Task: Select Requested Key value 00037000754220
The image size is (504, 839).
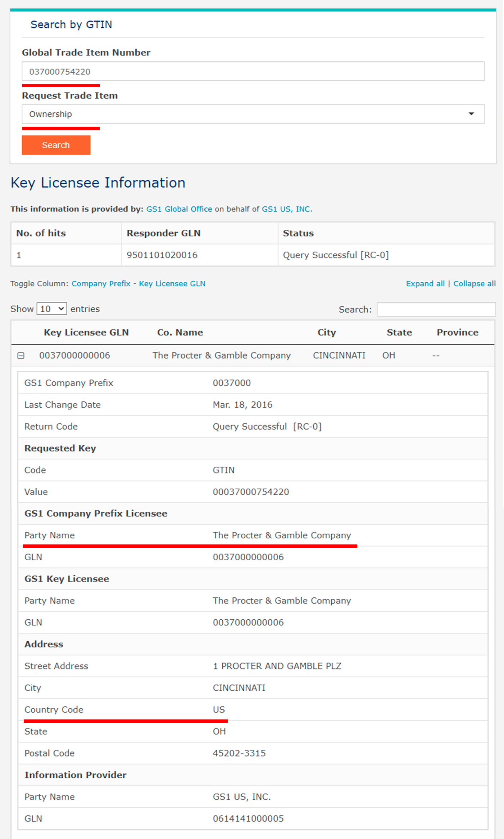Action: [x=251, y=492]
